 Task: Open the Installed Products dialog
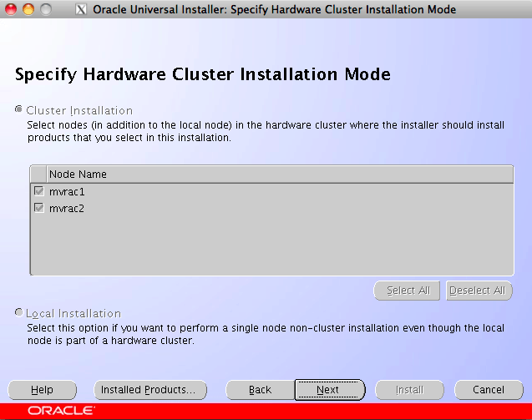pyautogui.click(x=148, y=390)
